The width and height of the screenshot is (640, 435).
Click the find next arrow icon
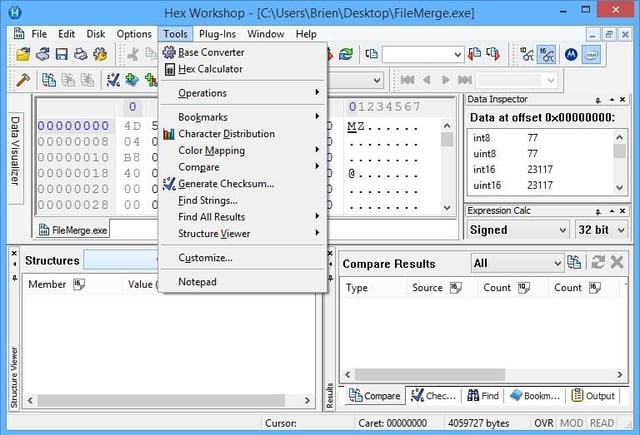pos(493,54)
